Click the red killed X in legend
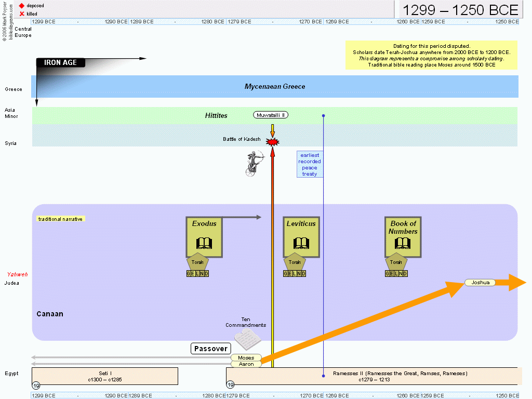This screenshot has width=532, height=399. coord(22,14)
